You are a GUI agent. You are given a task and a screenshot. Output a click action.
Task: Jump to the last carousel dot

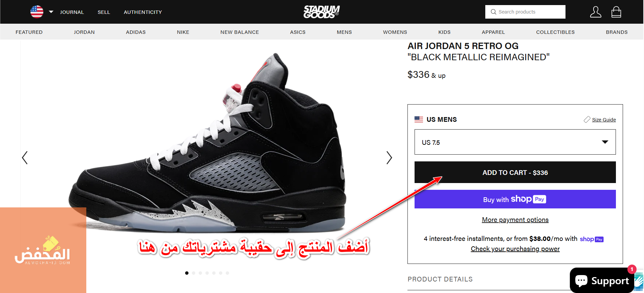pos(227,273)
